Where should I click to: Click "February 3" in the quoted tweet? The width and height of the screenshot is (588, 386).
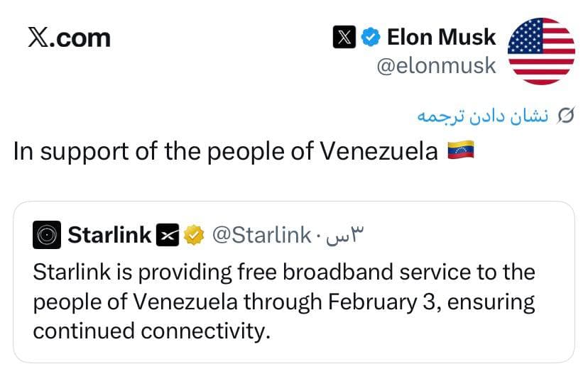click(x=378, y=302)
